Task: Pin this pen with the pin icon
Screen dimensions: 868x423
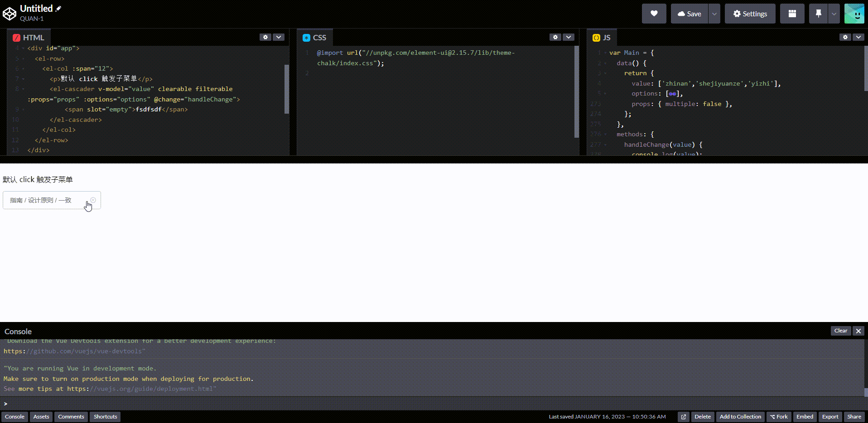Action: [818, 14]
